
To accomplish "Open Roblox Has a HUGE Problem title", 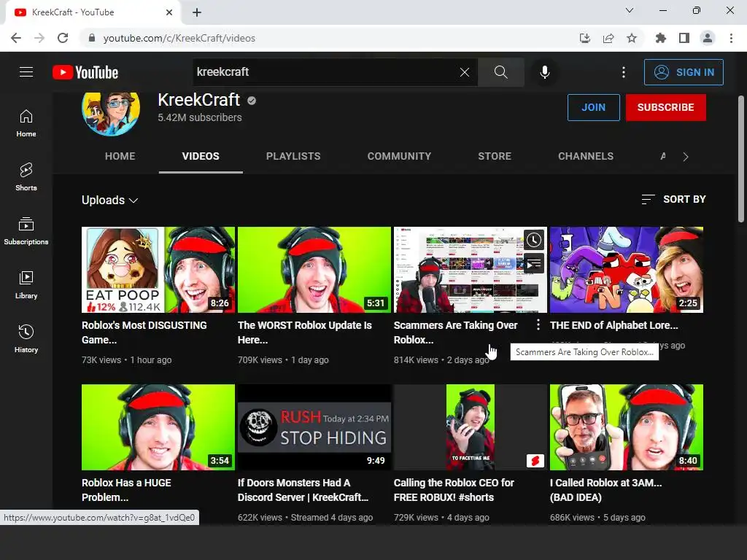I will click(126, 490).
